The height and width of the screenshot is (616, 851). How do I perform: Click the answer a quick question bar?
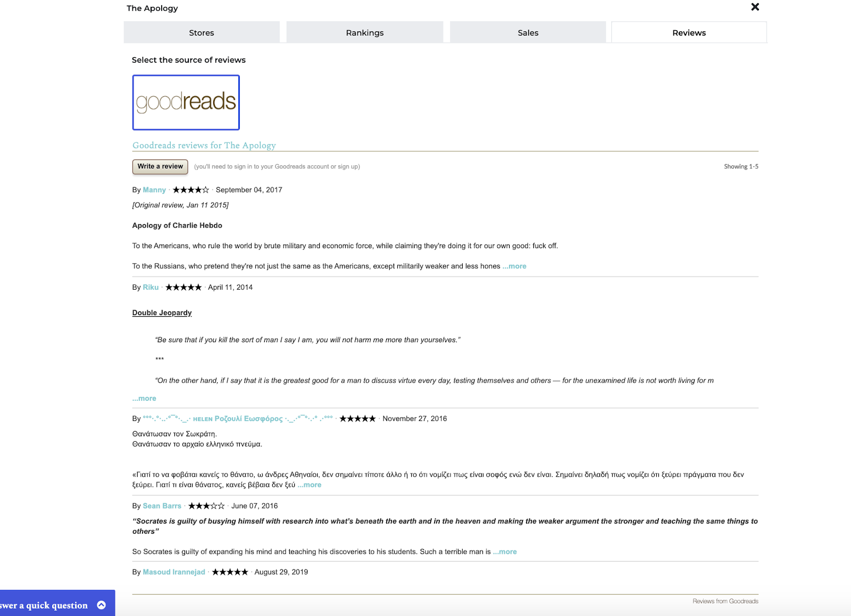point(57,603)
